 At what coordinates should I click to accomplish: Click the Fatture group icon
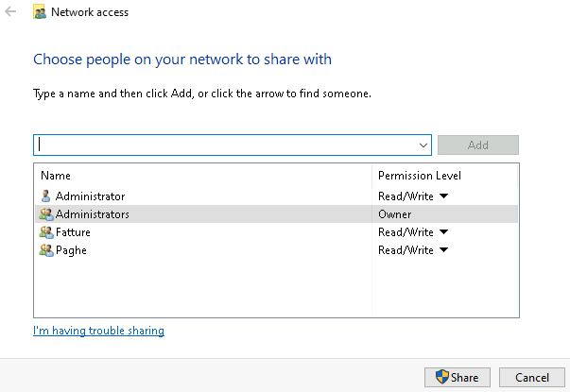pos(46,232)
